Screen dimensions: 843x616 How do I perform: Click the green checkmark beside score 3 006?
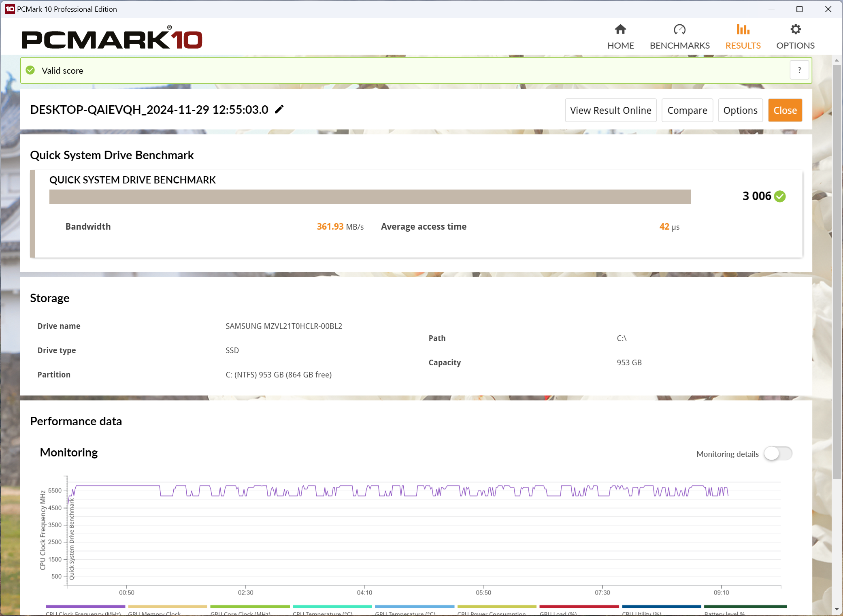(779, 196)
